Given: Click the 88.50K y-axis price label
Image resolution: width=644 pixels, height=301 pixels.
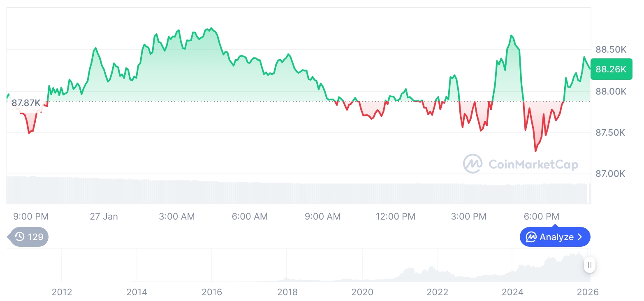Looking at the screenshot, I should [x=611, y=50].
